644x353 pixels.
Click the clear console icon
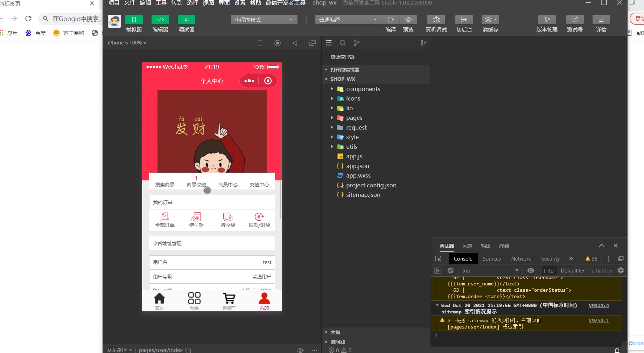[450, 271]
